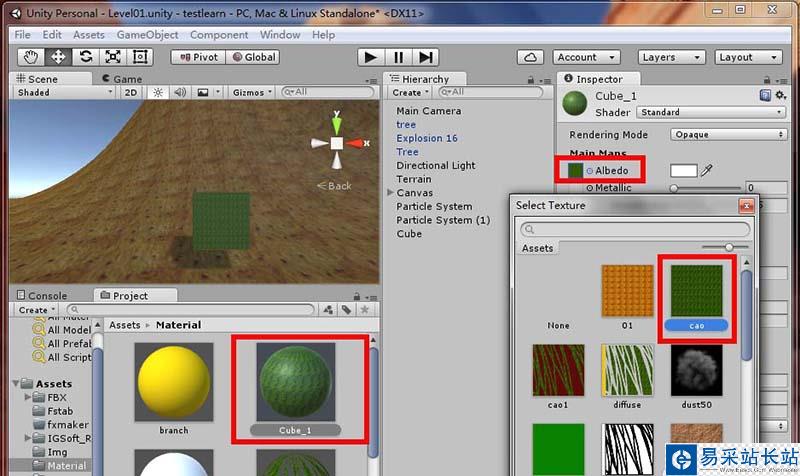Open the Layers dropdown

[671, 57]
